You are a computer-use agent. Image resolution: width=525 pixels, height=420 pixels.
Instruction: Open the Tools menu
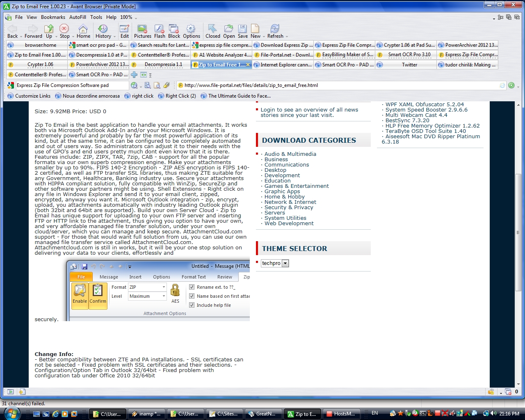tap(96, 17)
